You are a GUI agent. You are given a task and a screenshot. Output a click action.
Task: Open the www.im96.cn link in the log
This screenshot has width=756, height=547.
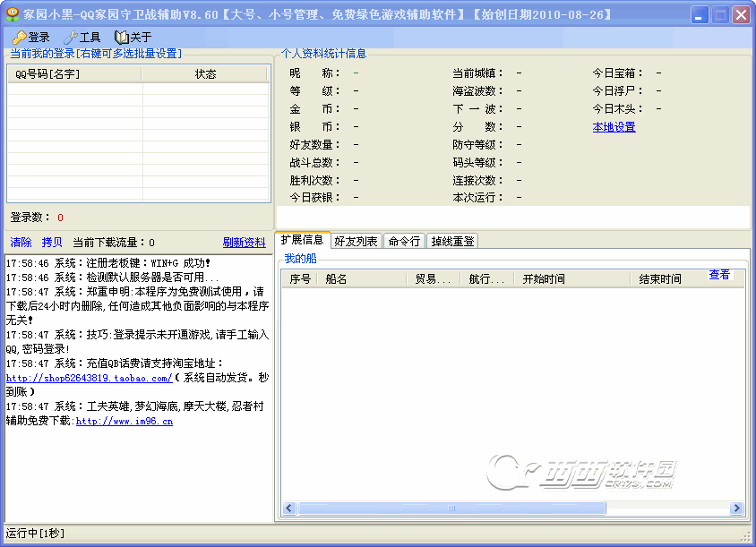[x=125, y=421]
